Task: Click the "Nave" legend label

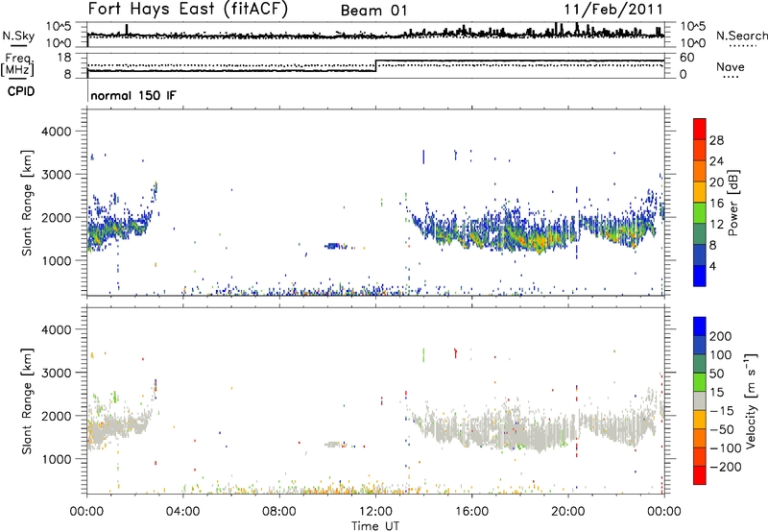Action: (x=731, y=66)
